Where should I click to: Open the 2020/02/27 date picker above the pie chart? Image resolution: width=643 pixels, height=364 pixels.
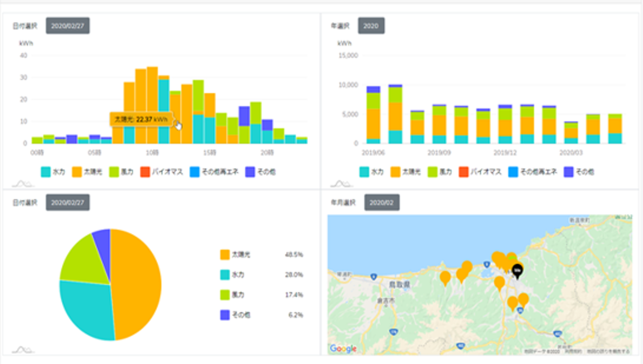[x=68, y=203]
